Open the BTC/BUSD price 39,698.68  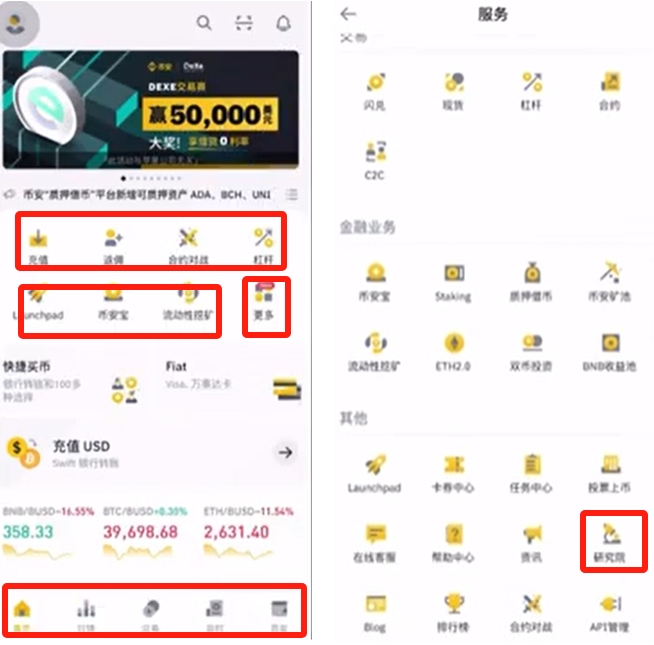pyautogui.click(x=141, y=532)
